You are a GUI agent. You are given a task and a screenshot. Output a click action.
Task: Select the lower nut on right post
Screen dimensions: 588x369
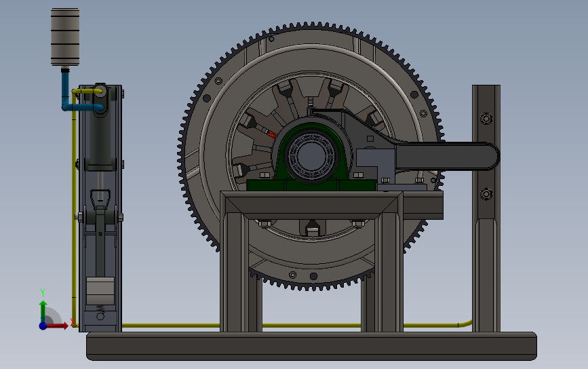(x=486, y=194)
